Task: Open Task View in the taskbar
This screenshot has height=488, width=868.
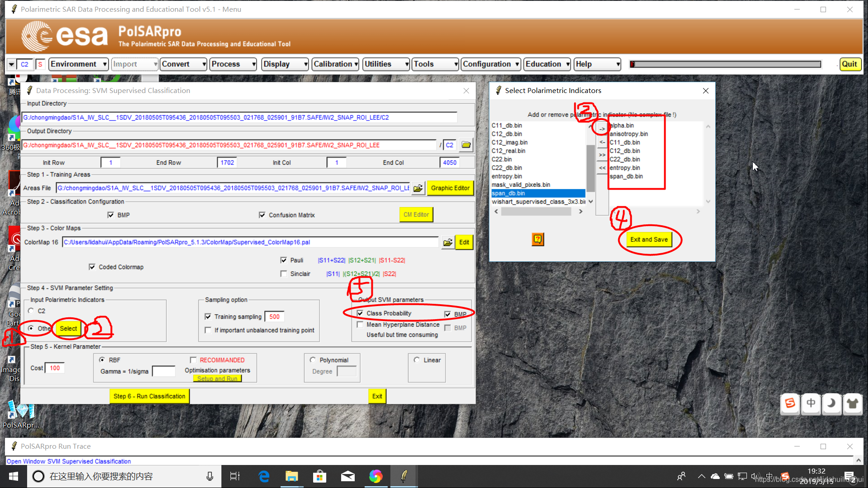Action: pyautogui.click(x=235, y=476)
